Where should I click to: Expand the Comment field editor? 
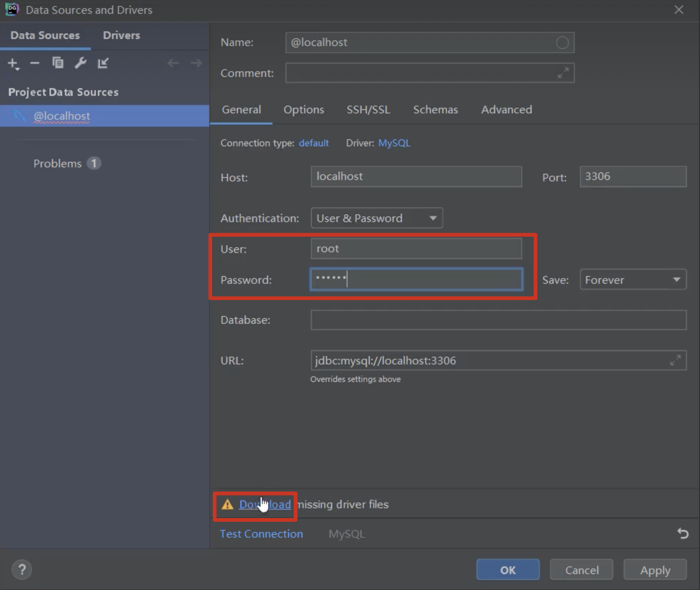coord(563,73)
